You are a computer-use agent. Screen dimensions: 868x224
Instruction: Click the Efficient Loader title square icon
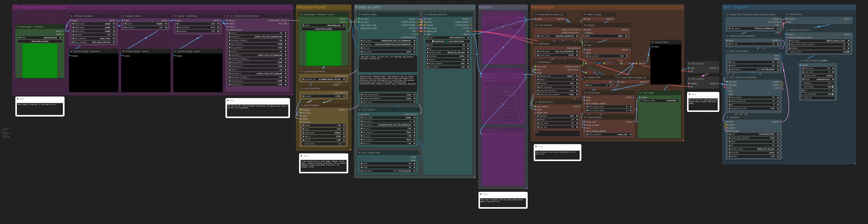pyautogui.click(x=359, y=14)
